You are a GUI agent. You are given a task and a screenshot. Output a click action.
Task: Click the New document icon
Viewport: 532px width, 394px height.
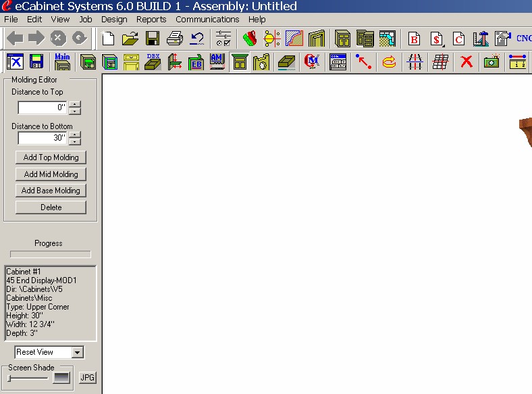click(108, 38)
